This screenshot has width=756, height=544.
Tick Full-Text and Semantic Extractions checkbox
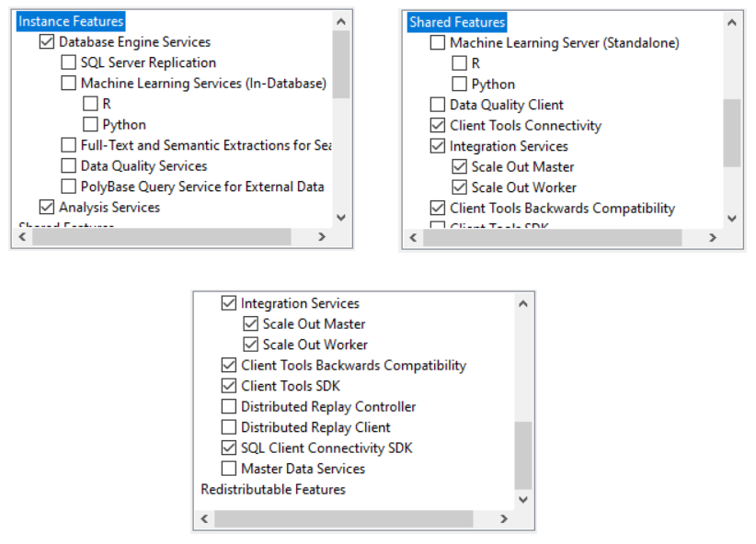coord(69,145)
